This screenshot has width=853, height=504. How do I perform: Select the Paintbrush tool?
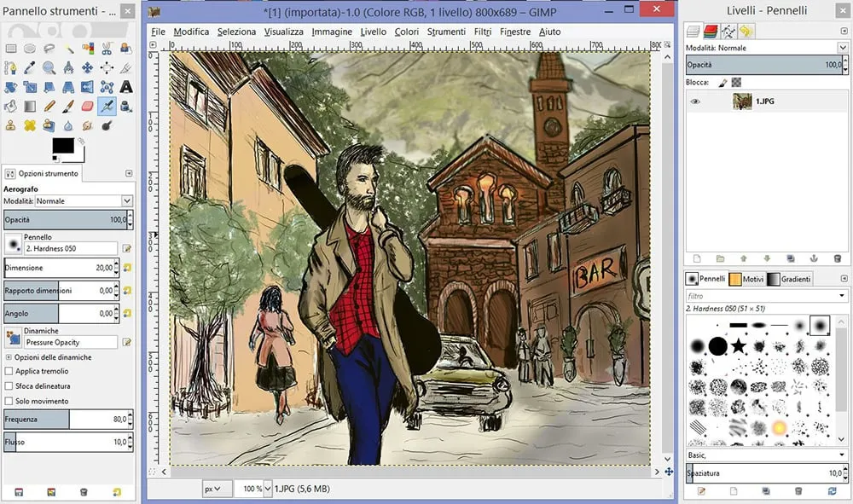coord(69,106)
